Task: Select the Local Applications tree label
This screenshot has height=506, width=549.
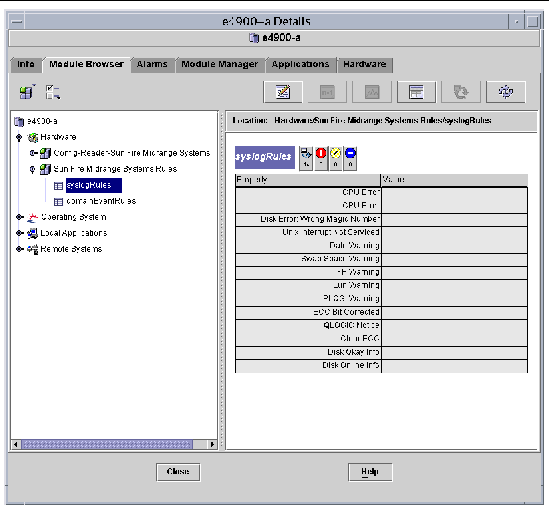Action: [x=74, y=233]
